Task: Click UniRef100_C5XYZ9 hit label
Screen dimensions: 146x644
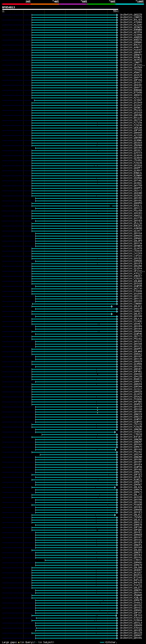Action: tap(131, 424)
